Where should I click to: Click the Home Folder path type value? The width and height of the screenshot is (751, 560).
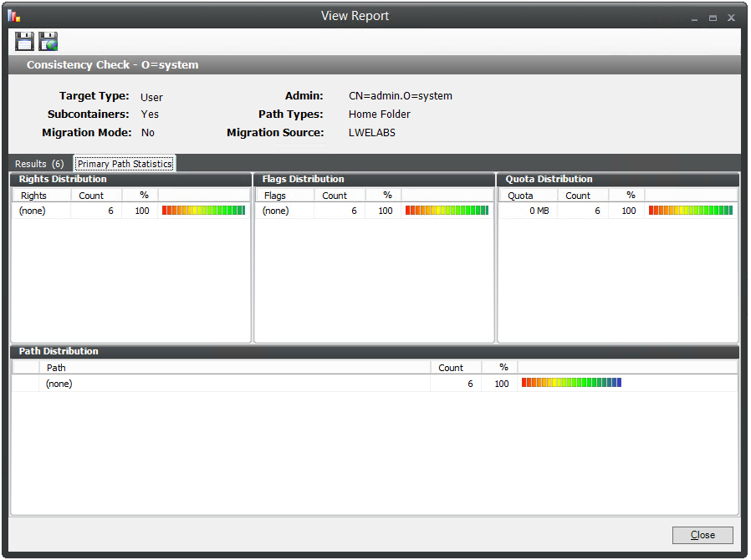pos(380,114)
